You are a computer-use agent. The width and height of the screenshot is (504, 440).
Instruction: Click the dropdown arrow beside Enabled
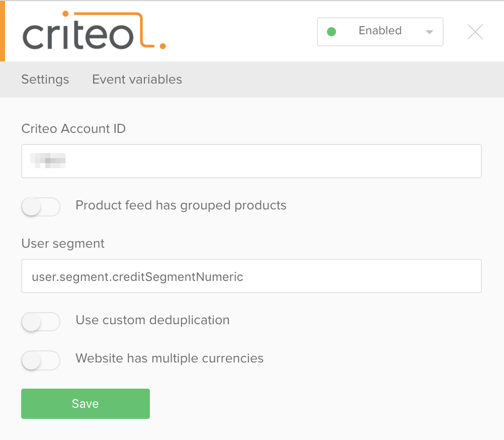point(429,32)
